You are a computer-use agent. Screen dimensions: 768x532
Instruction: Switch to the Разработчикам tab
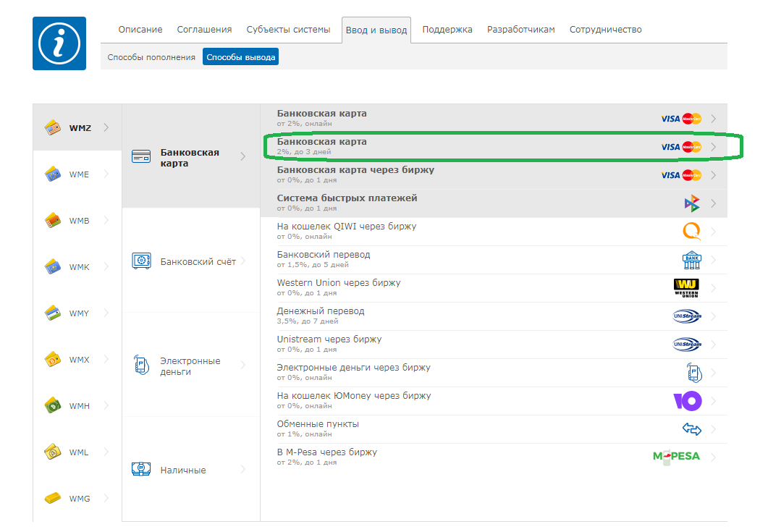pyautogui.click(x=521, y=30)
